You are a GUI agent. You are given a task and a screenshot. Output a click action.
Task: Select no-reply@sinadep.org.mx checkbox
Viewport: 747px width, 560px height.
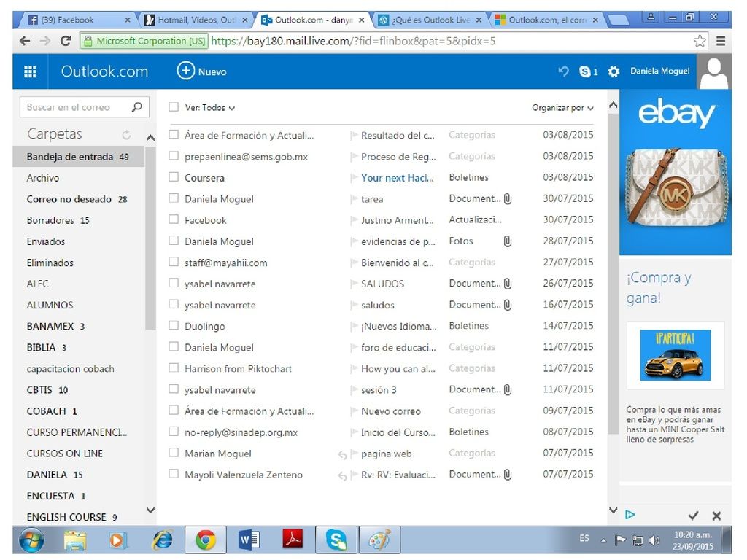pyautogui.click(x=174, y=432)
